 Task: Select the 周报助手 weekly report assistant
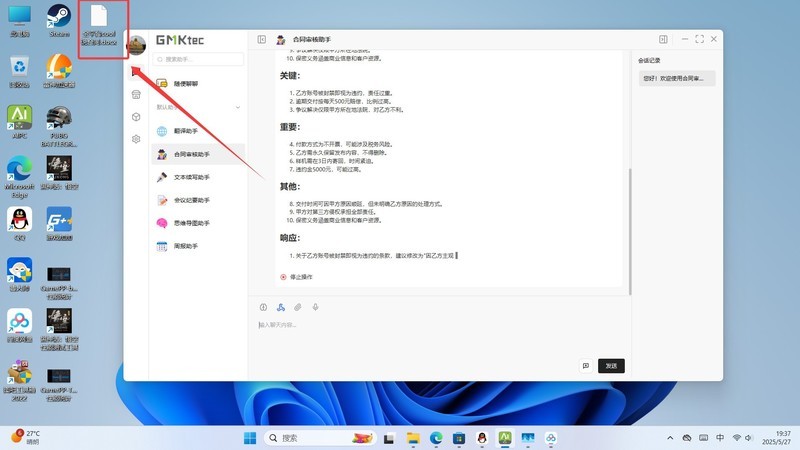[x=198, y=246]
